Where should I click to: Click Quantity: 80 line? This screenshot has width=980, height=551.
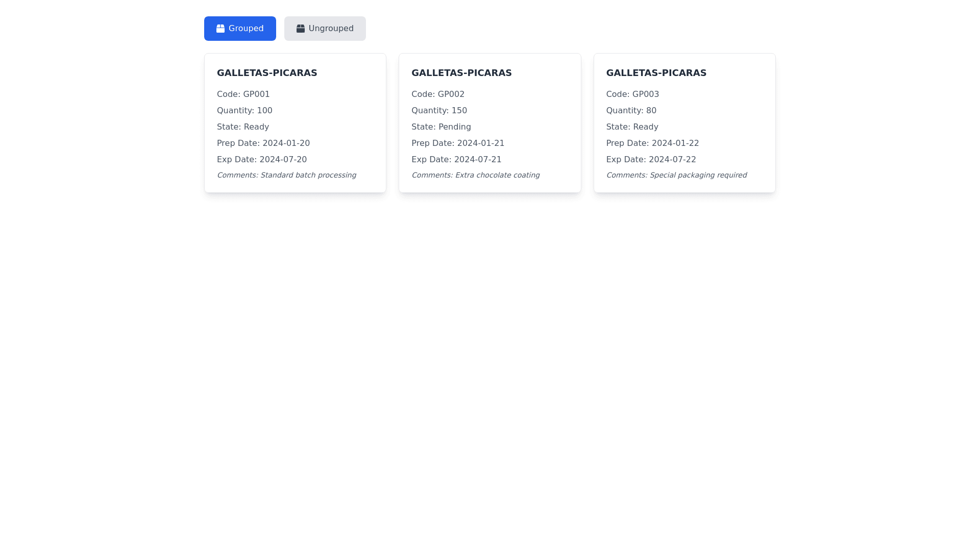pyautogui.click(x=631, y=111)
